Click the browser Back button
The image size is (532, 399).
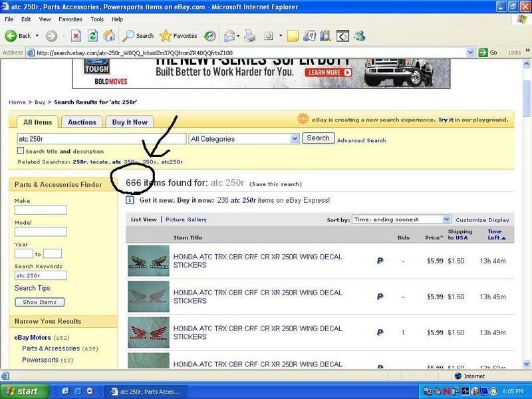pyautogui.click(x=19, y=36)
